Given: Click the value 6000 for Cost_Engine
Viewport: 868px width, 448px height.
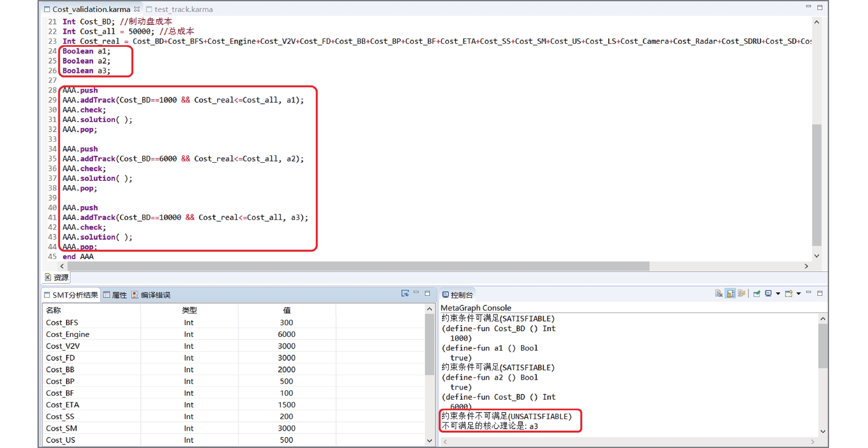Looking at the screenshot, I should pyautogui.click(x=286, y=334).
